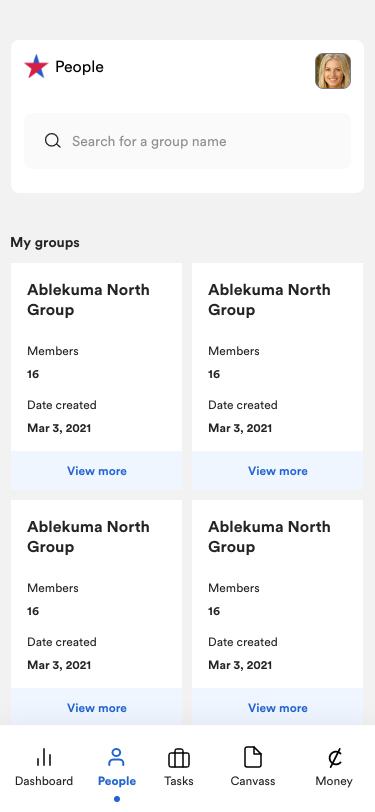Click 'View more' on the top-left group card
The height and width of the screenshot is (812, 375).
click(96, 471)
